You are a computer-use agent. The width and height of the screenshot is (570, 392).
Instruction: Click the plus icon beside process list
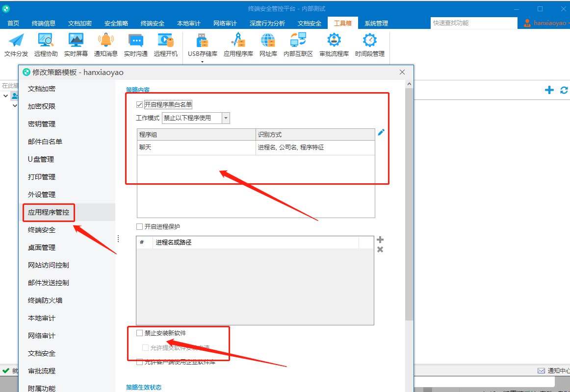380,240
